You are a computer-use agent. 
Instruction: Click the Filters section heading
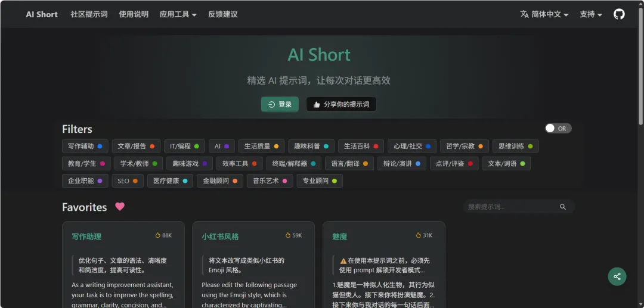(77, 129)
